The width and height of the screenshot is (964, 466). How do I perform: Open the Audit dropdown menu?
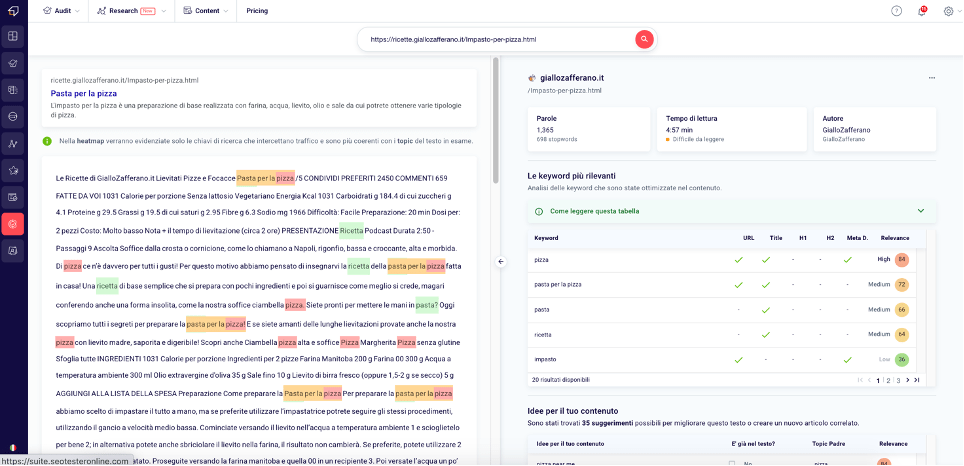(x=61, y=11)
